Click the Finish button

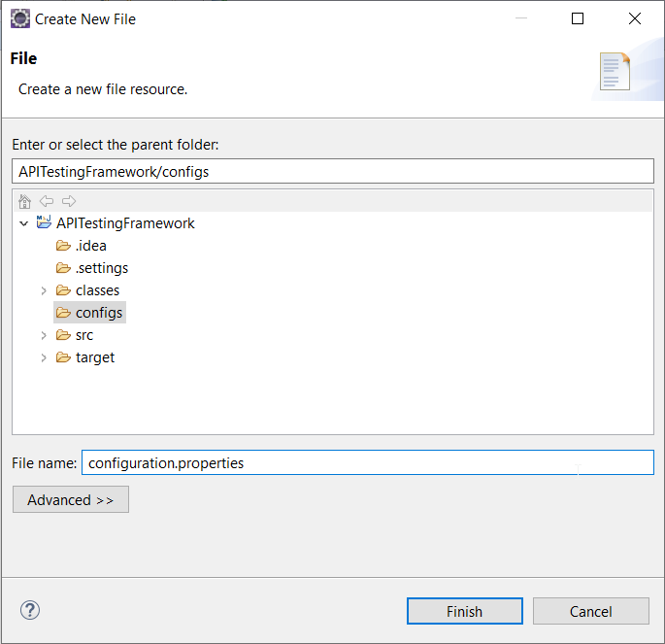point(465,611)
